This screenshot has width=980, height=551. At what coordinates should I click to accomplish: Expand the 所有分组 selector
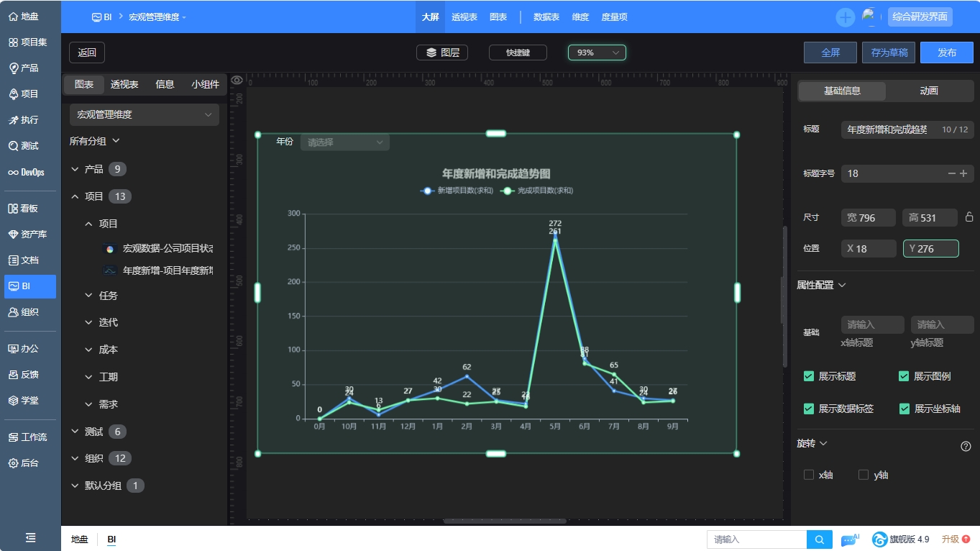[95, 141]
